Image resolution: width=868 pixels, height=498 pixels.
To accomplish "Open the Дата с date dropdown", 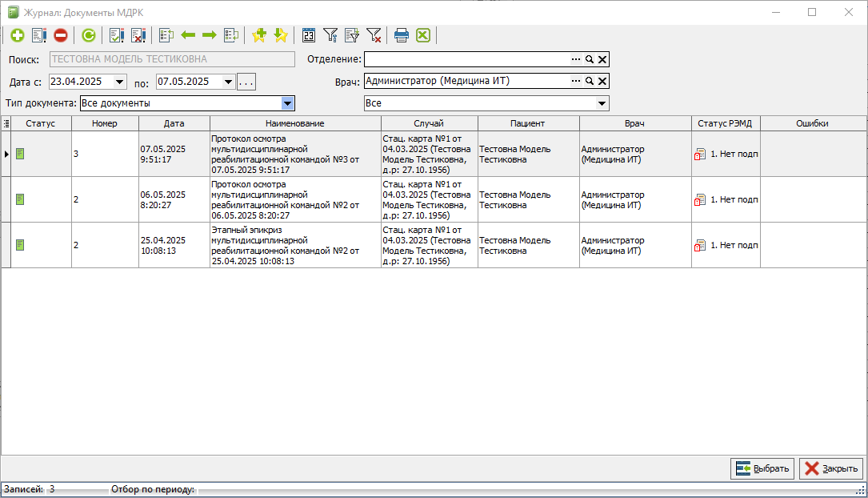I will 119,82.
